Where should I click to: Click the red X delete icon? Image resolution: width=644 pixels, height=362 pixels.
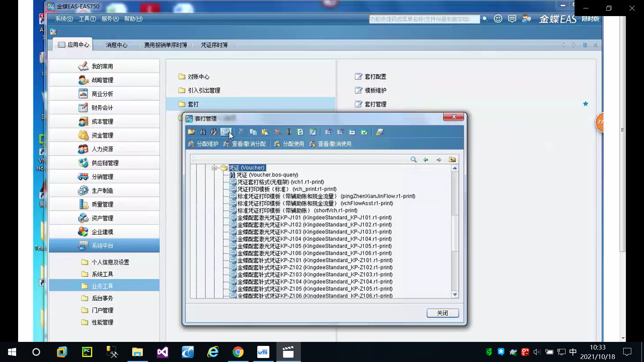(x=277, y=132)
